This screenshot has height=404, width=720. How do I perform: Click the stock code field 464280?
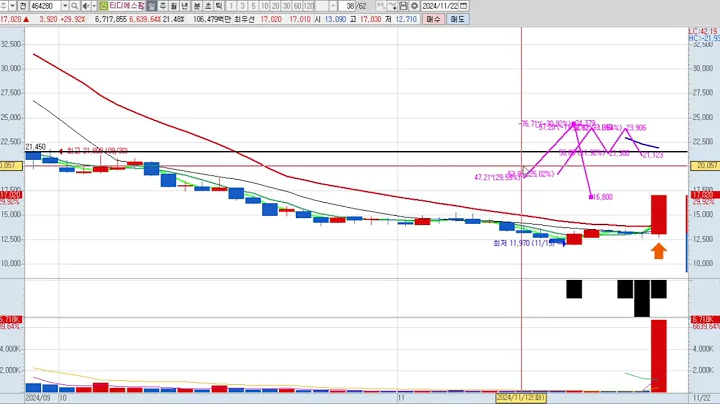pos(45,6)
